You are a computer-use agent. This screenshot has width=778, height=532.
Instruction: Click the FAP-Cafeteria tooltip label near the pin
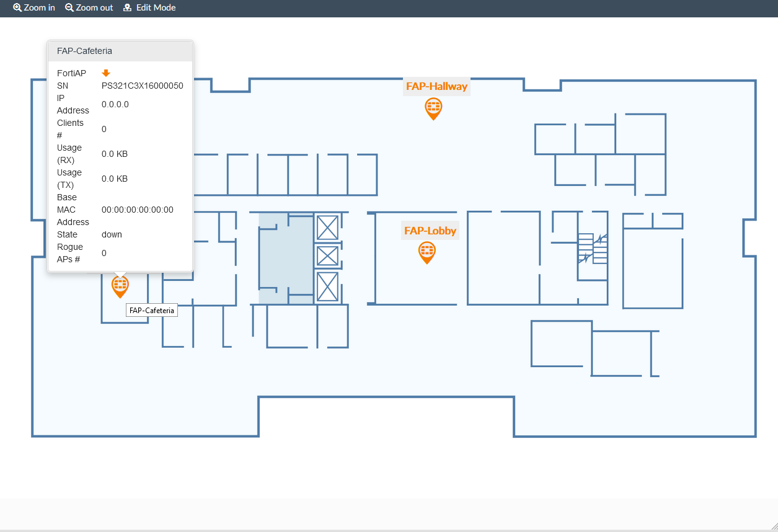click(151, 309)
